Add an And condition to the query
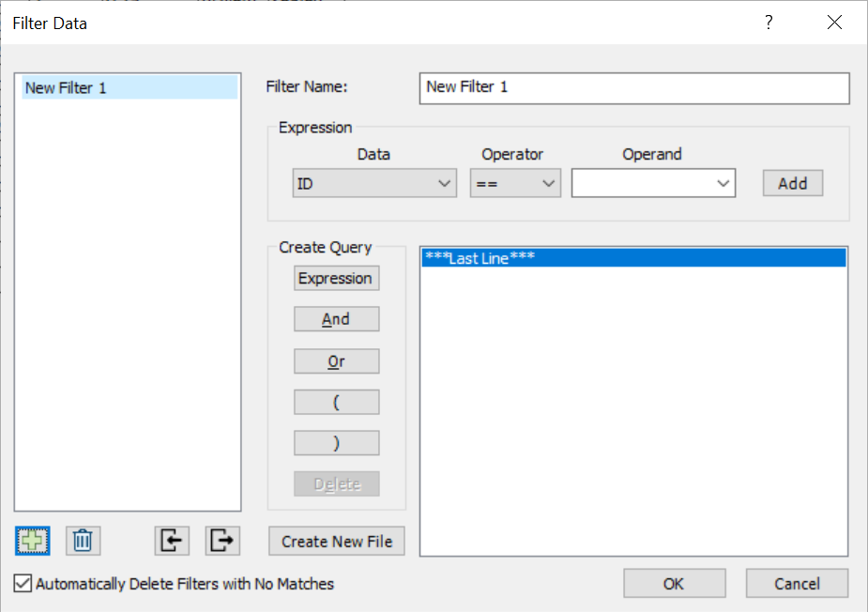868x612 pixels. coord(336,318)
